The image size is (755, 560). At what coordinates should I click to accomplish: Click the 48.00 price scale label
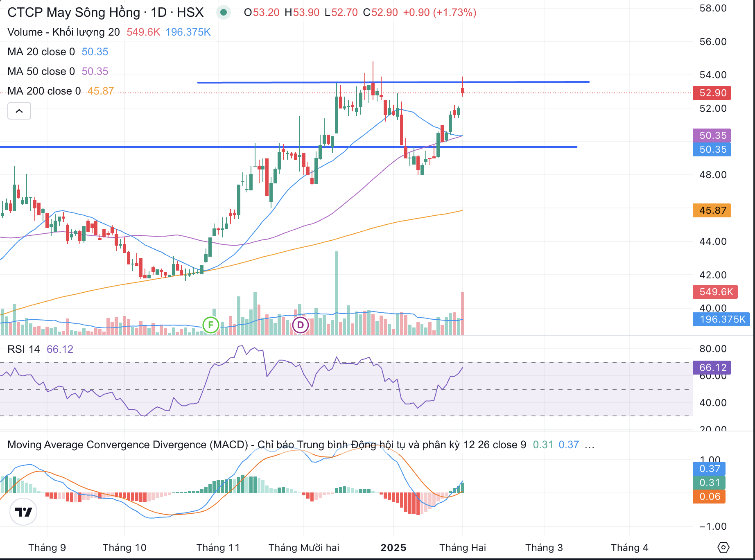[x=713, y=175]
